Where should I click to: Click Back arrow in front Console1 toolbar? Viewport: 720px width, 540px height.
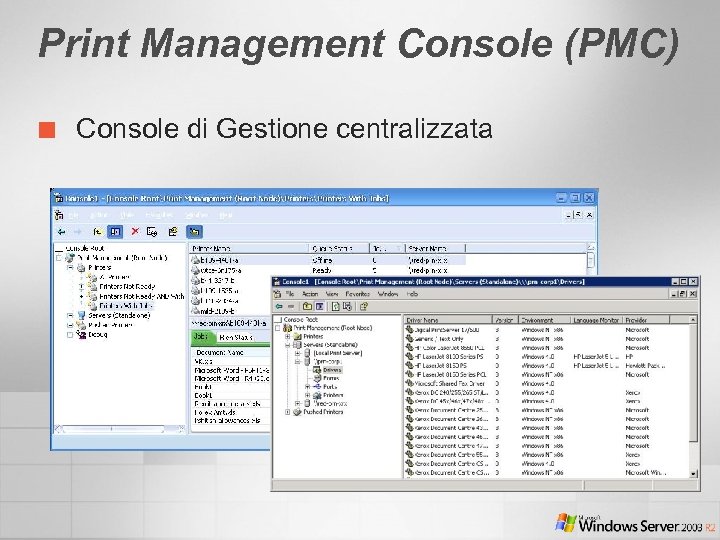point(279,306)
